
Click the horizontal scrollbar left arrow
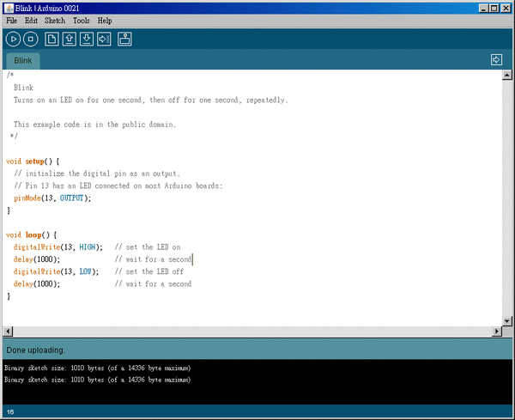9,332
